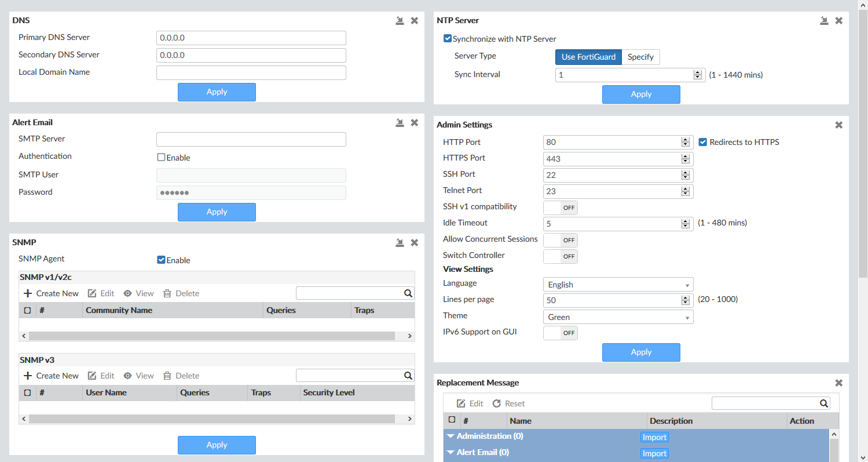868x462 pixels.
Task: Click the search icon in Replacement Message panel
Action: 824,403
